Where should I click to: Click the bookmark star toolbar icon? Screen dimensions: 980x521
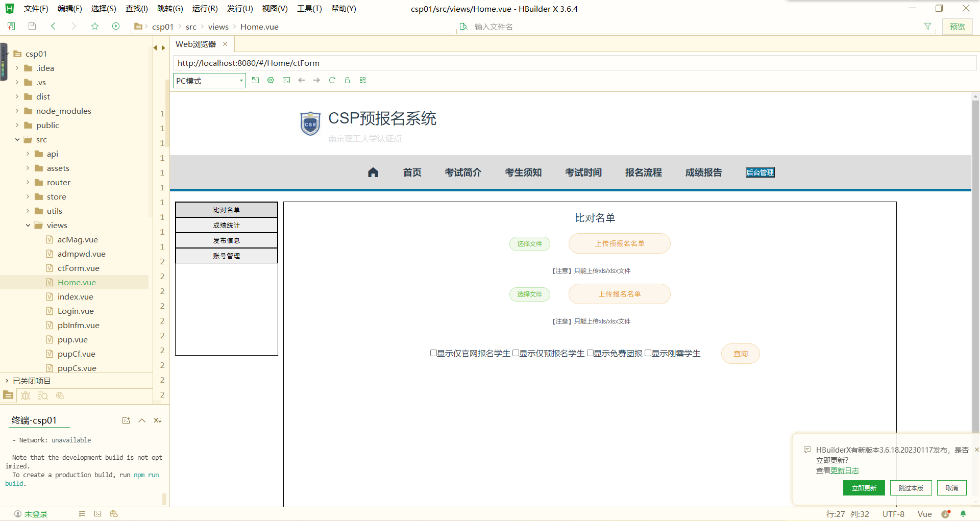click(95, 26)
